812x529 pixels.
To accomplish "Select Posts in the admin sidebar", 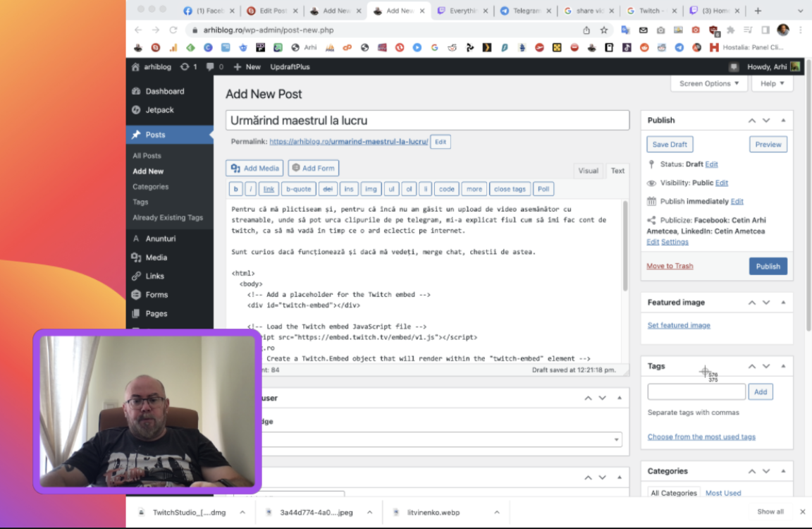I will pos(155,135).
